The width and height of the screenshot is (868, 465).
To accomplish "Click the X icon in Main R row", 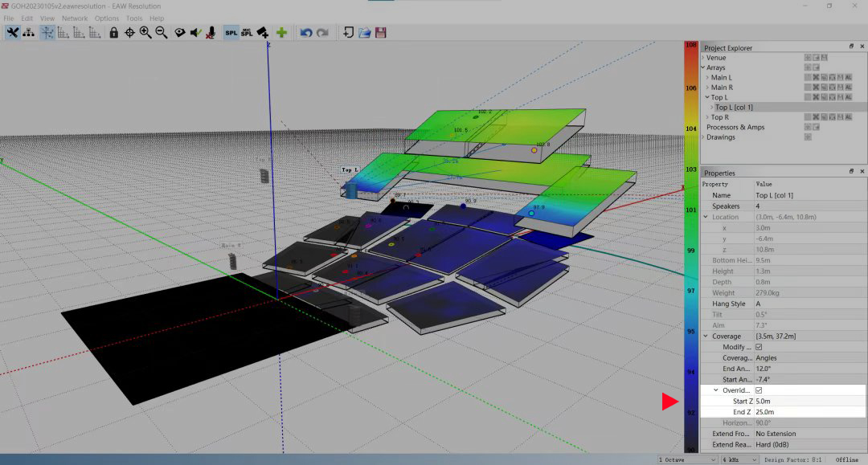I will (x=816, y=88).
